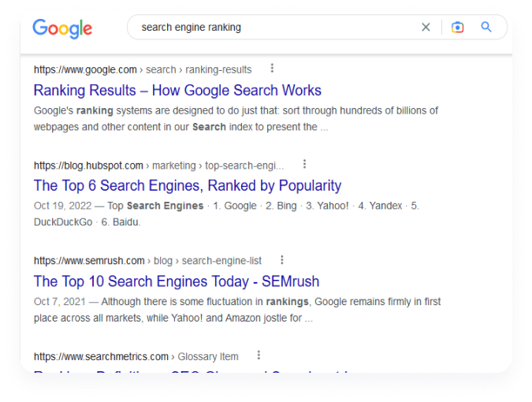This screenshot has width=532, height=402.
Task: Open three-dot menu for blog.hubspot.com result
Action: (x=304, y=165)
